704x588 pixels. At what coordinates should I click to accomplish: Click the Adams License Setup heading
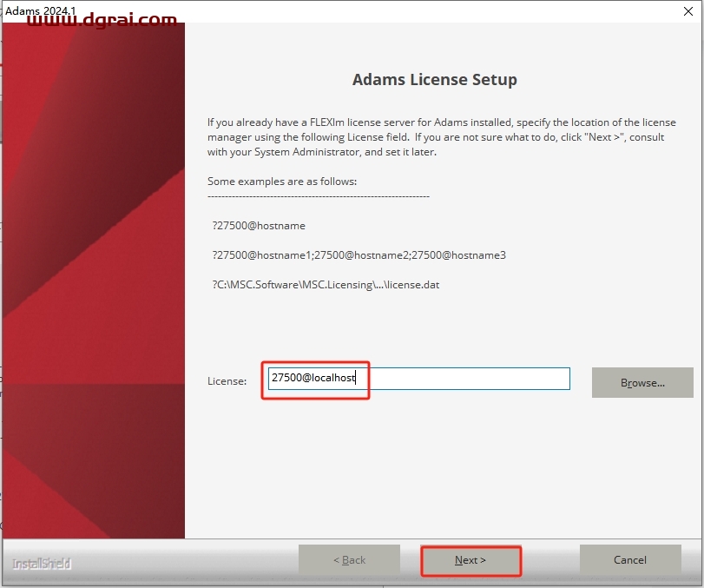coord(435,80)
